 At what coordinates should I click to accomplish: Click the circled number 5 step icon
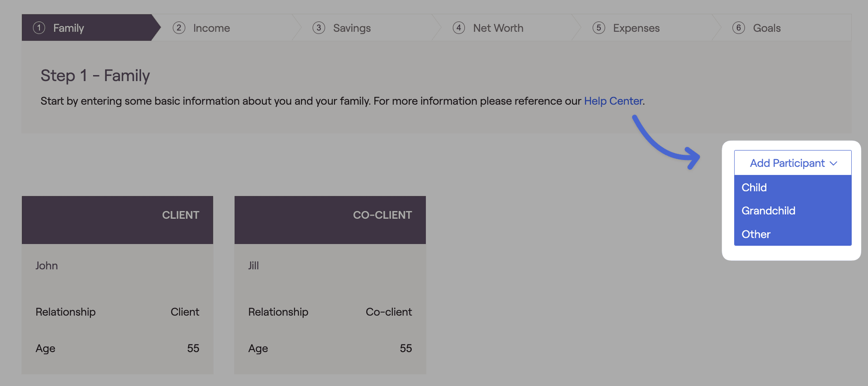[x=599, y=28]
